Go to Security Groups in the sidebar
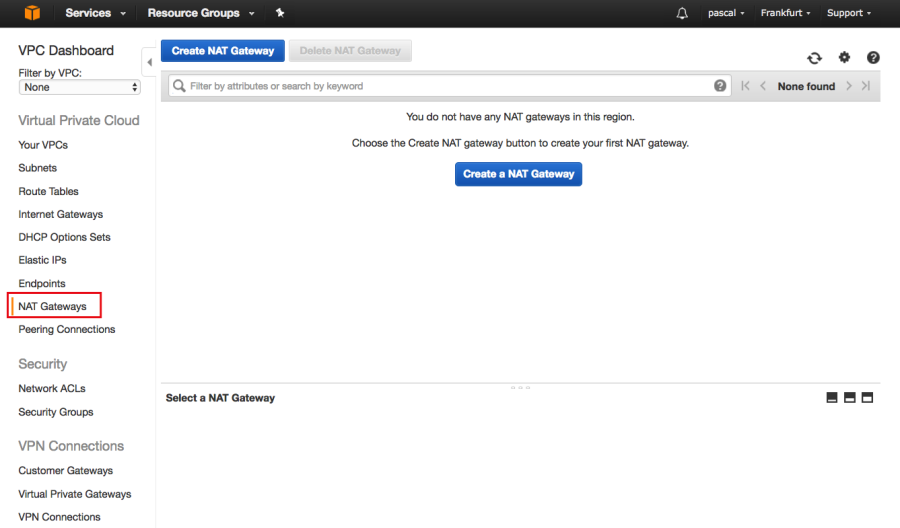900x528 pixels. [56, 412]
